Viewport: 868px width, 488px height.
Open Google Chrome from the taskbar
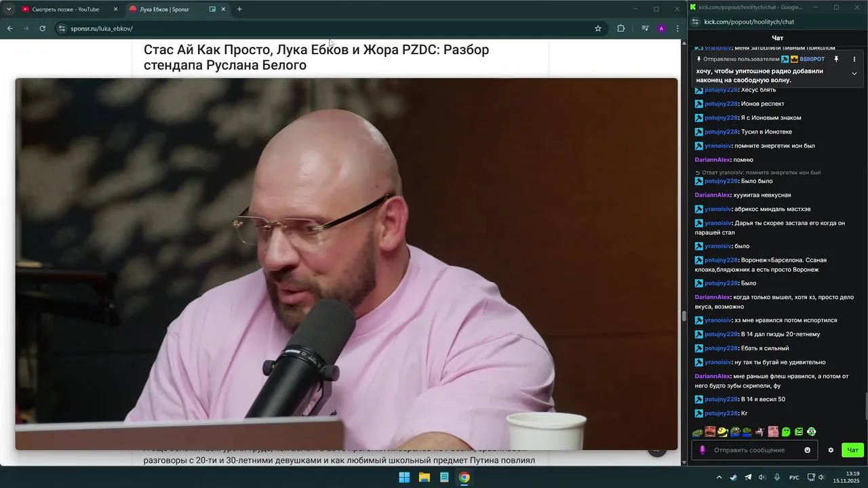click(x=464, y=477)
